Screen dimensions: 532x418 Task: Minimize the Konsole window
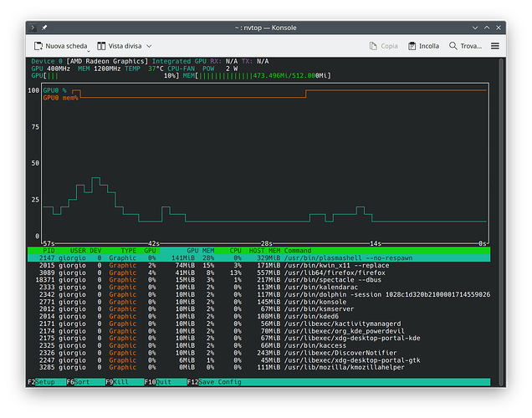475,28
